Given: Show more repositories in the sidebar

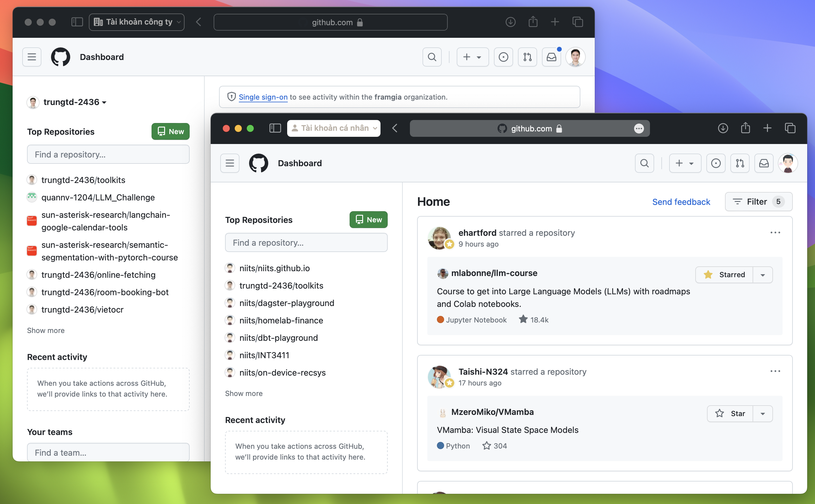Looking at the screenshot, I should [x=45, y=330].
